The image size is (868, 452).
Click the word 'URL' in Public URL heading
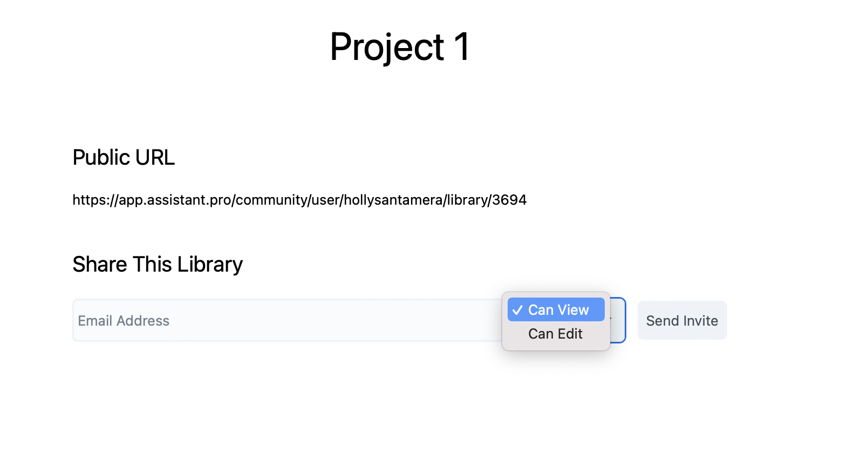pos(155,158)
